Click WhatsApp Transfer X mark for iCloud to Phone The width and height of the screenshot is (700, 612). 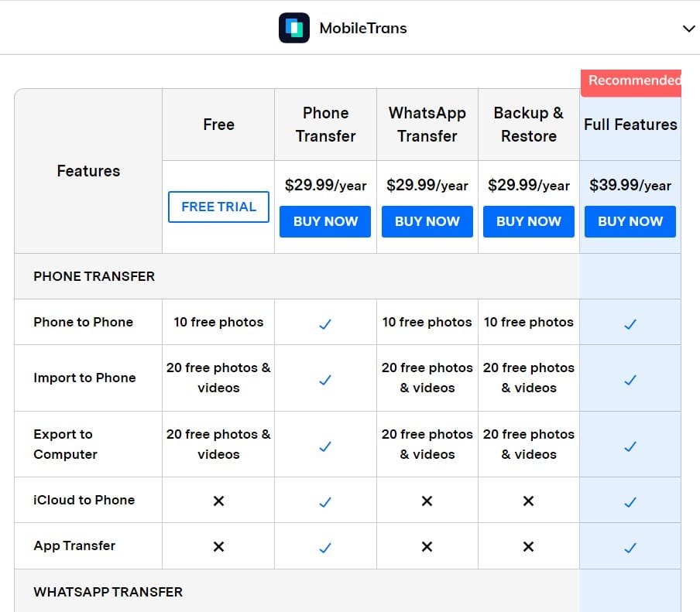(x=427, y=501)
